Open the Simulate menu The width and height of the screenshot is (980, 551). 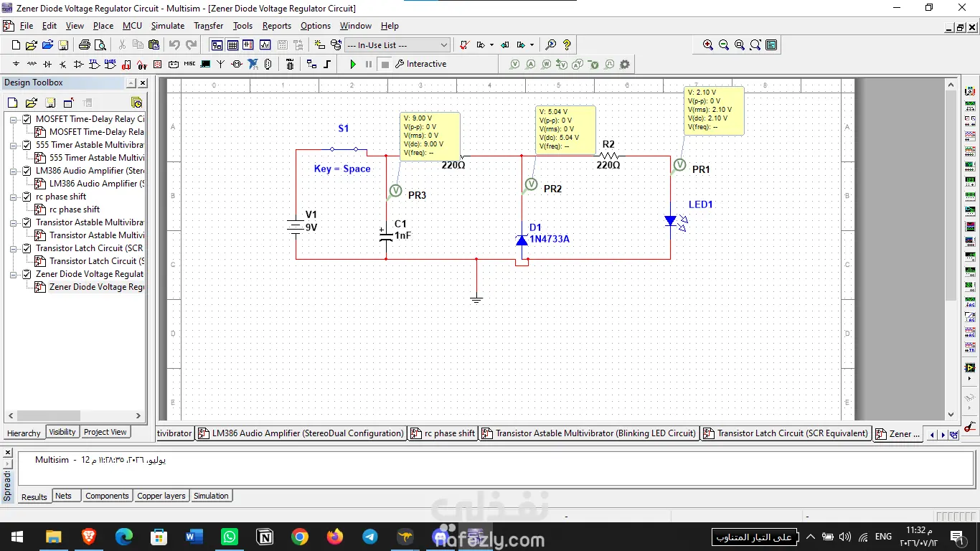coord(167,26)
